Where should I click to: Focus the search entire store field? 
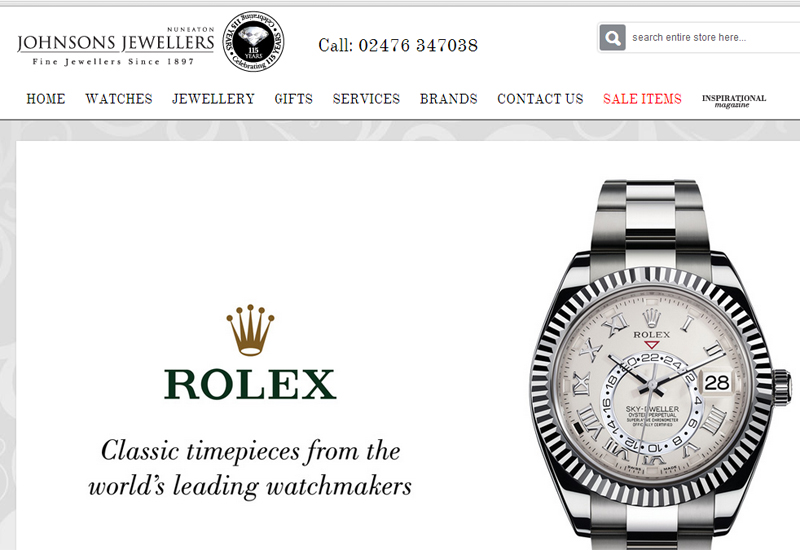pyautogui.click(x=714, y=37)
